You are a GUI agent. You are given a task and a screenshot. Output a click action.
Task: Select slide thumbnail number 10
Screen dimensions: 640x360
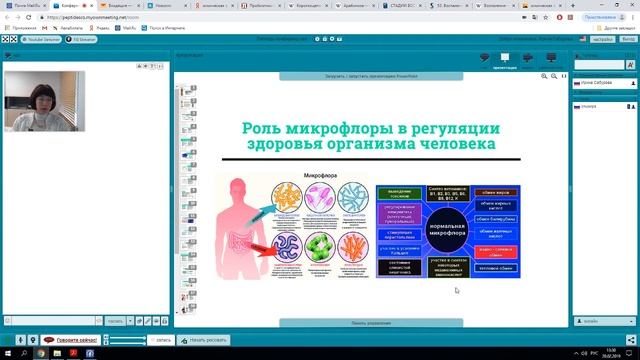coord(188,206)
